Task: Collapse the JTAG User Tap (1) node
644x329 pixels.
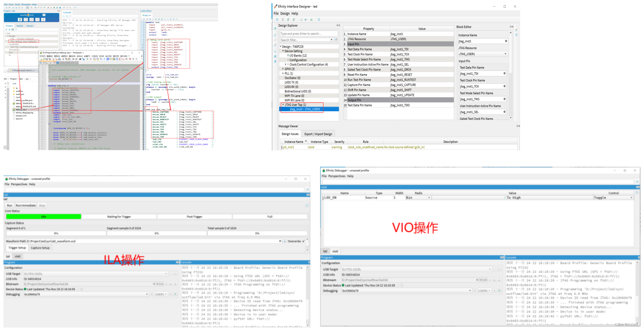Action: 283,105
